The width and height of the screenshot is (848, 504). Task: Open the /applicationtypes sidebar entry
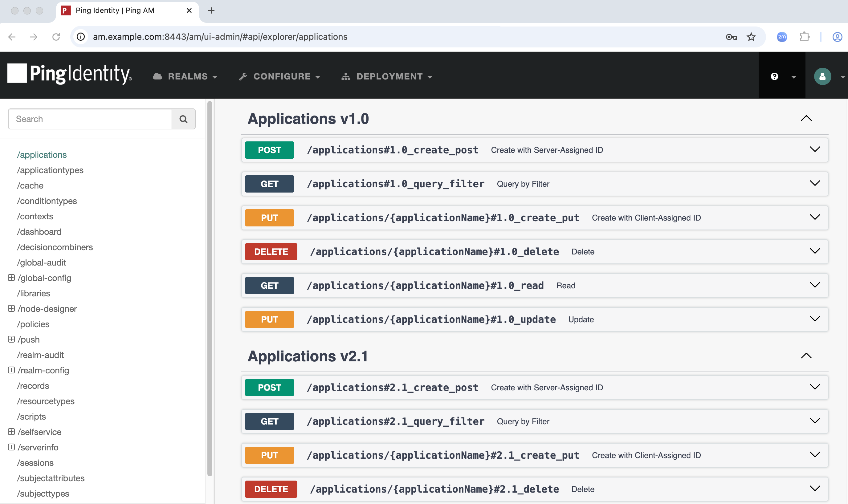(x=50, y=170)
